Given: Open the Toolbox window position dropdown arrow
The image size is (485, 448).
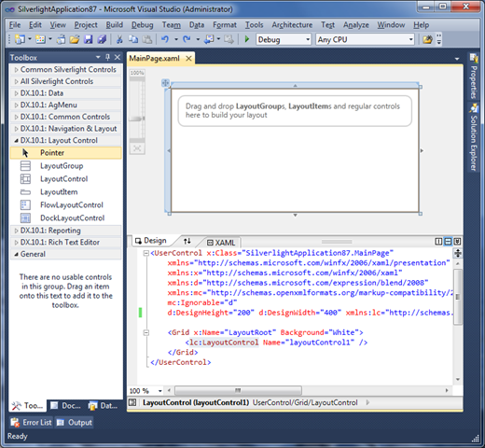Looking at the screenshot, I should coord(98,57).
